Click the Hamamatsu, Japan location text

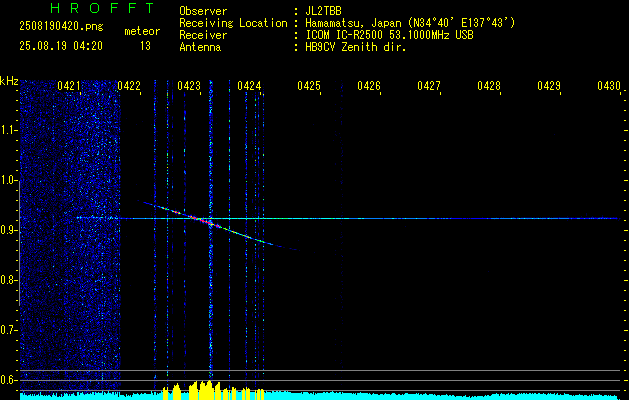pyautogui.click(x=410, y=23)
